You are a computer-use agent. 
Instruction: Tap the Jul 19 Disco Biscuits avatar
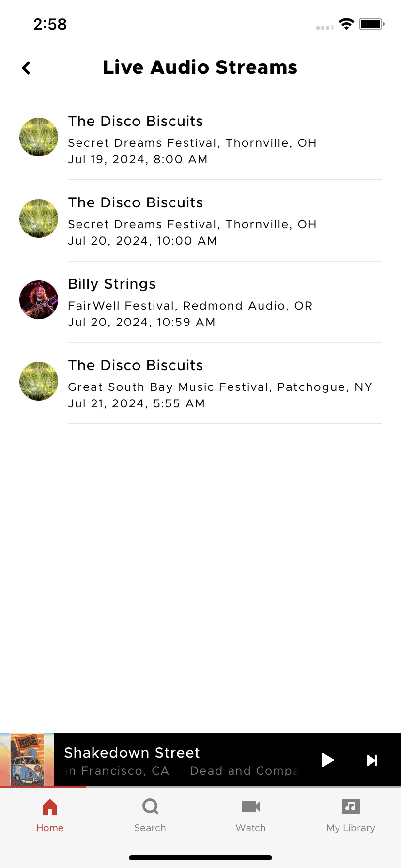point(39,137)
